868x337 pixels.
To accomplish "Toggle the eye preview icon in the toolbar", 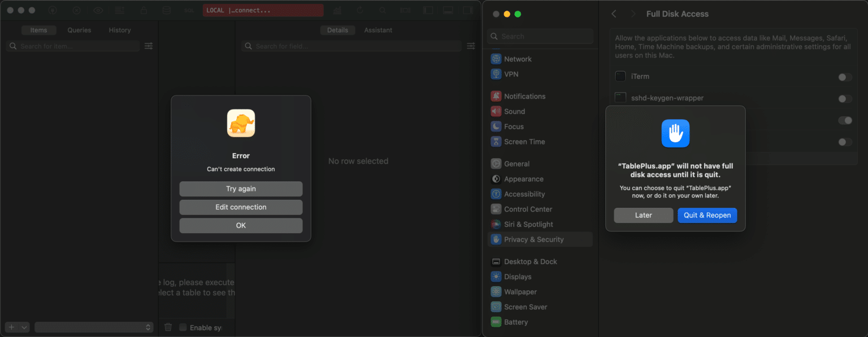I will [97, 10].
